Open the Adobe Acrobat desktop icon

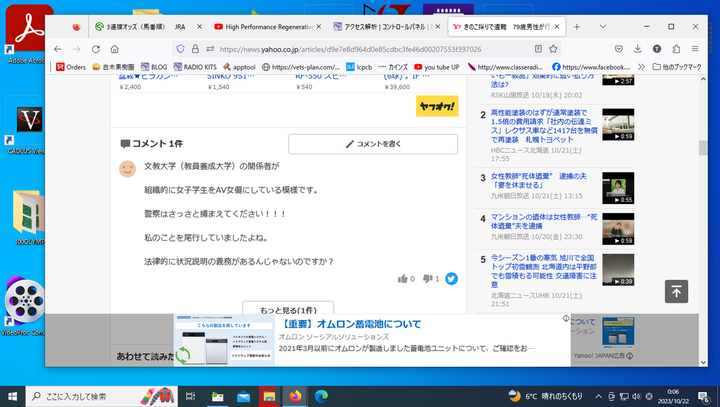click(22, 40)
